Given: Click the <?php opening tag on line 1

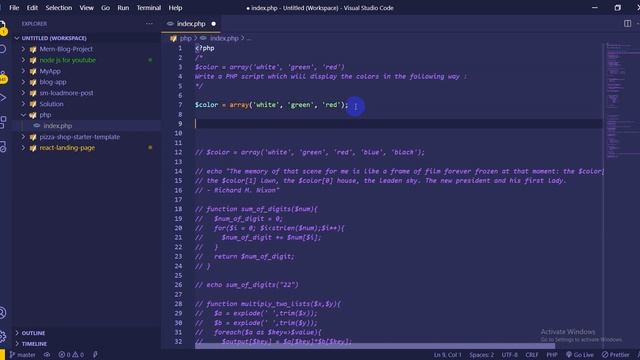Looking at the screenshot, I should 204,48.
